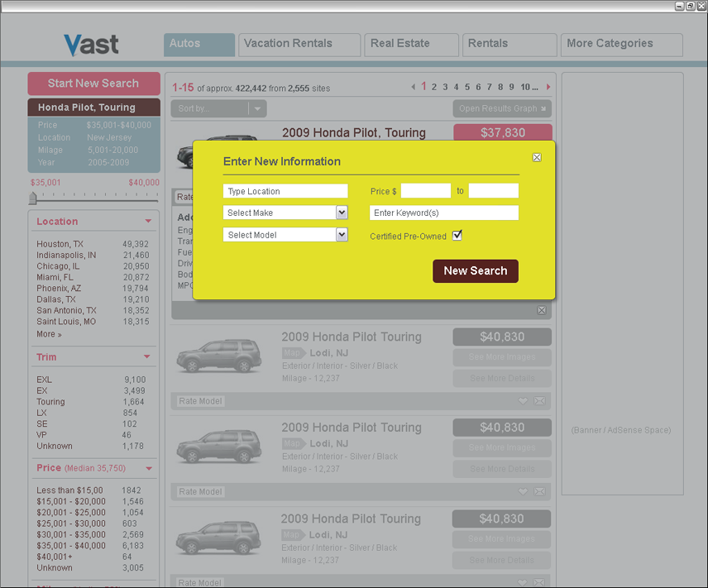
Task: Open the More Categories tab
Action: click(622, 45)
